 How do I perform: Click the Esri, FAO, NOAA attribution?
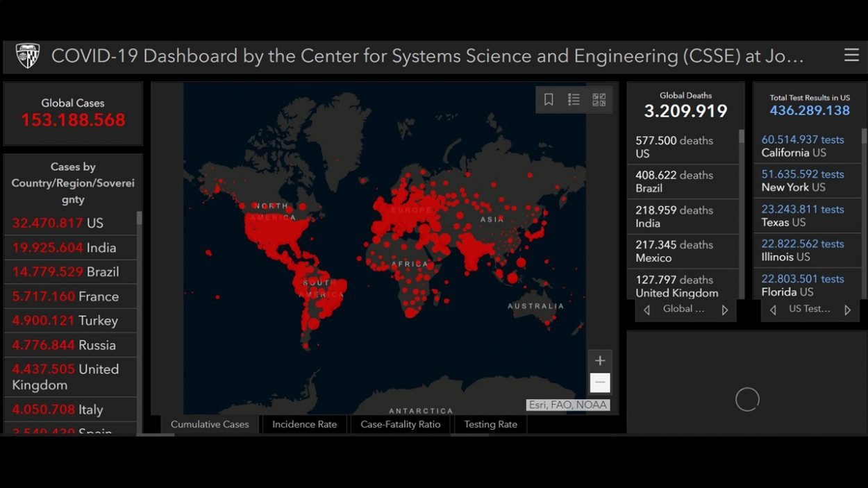pyautogui.click(x=567, y=405)
